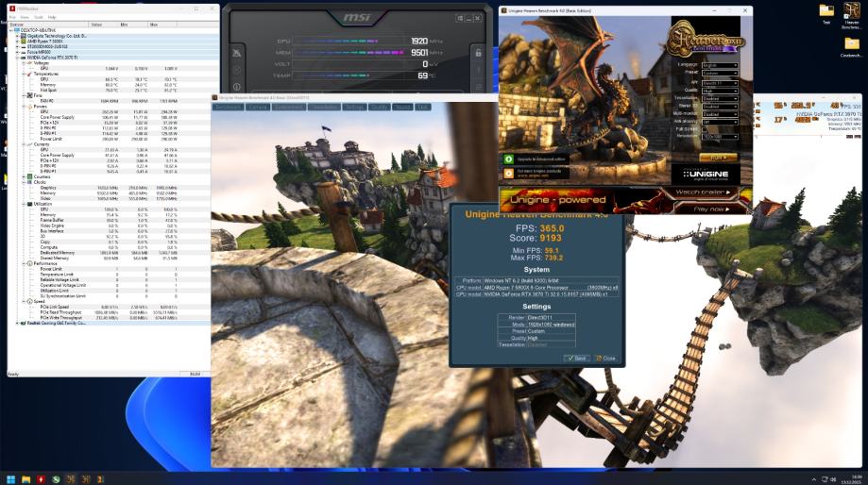Open the View menu in HWMonitor

pyautogui.click(x=25, y=17)
